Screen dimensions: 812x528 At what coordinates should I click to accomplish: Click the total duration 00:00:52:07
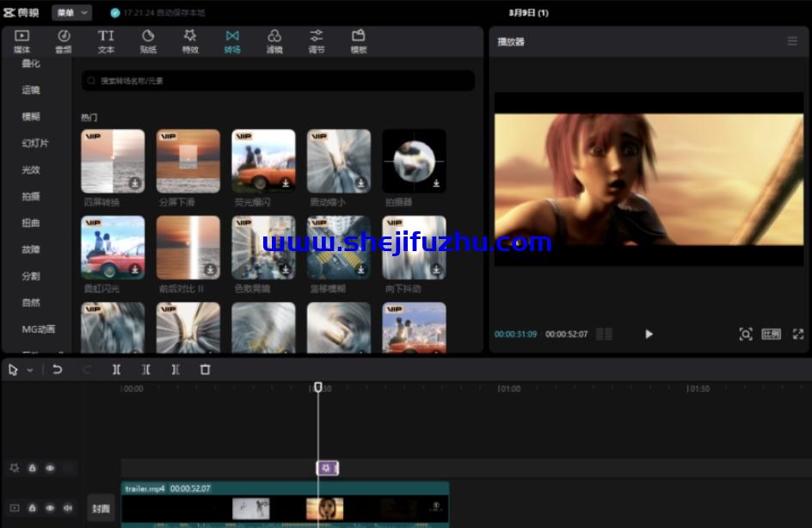[567, 335]
